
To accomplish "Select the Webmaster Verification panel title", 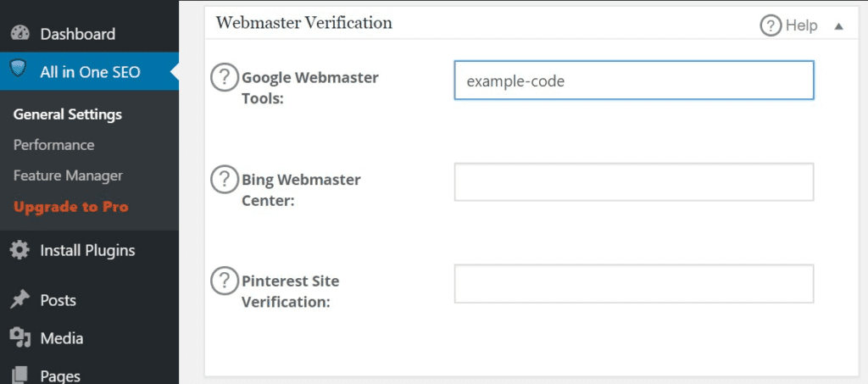I will coord(304,23).
